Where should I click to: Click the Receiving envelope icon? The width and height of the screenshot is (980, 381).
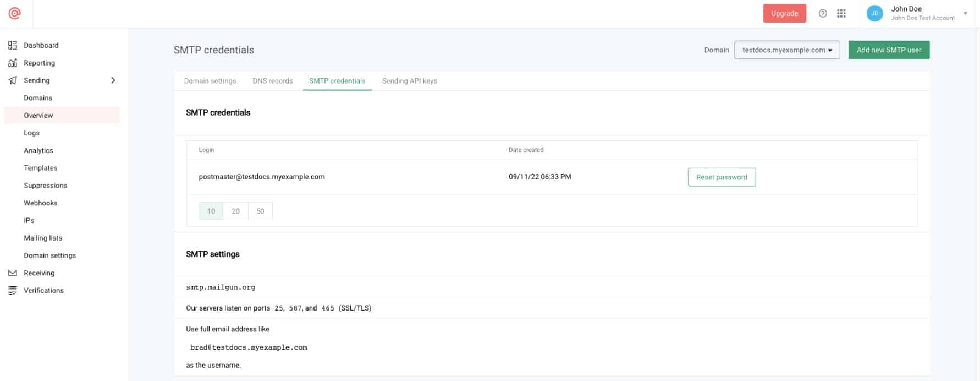pyautogui.click(x=13, y=273)
